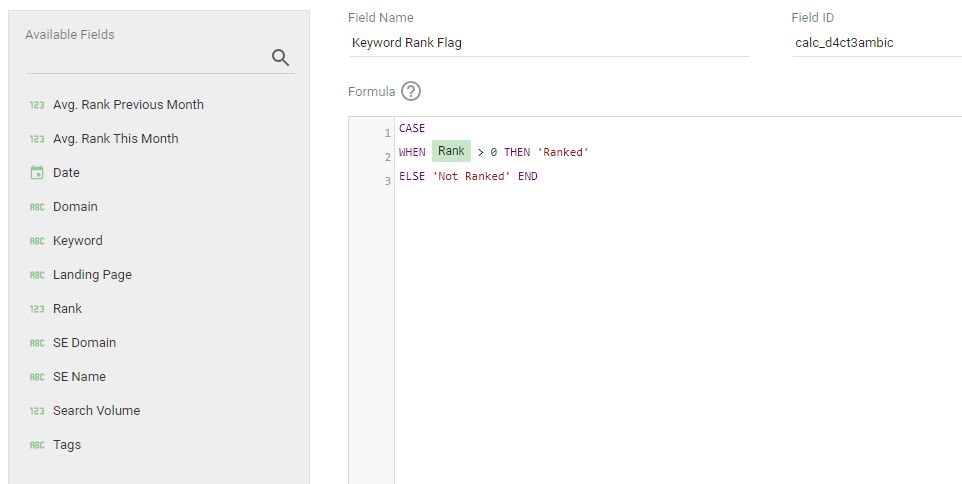Click the number type icon beside Avg. Rank Previous Month
The width and height of the screenshot is (962, 484).
[37, 105]
